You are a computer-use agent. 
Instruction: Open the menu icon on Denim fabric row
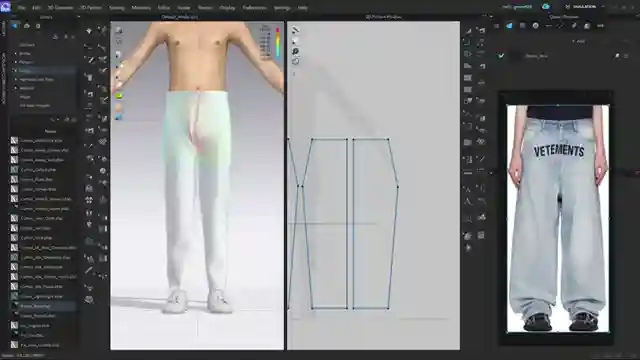click(626, 56)
